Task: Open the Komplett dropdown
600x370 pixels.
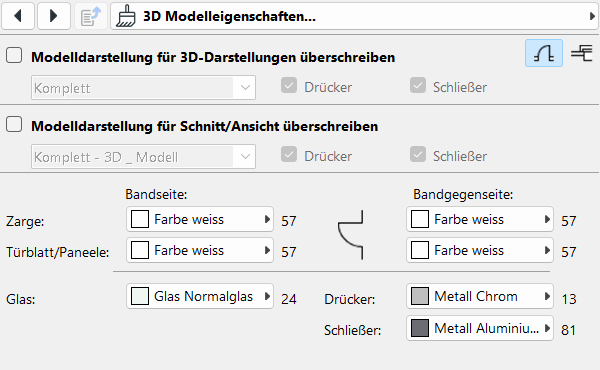Action: click(143, 88)
